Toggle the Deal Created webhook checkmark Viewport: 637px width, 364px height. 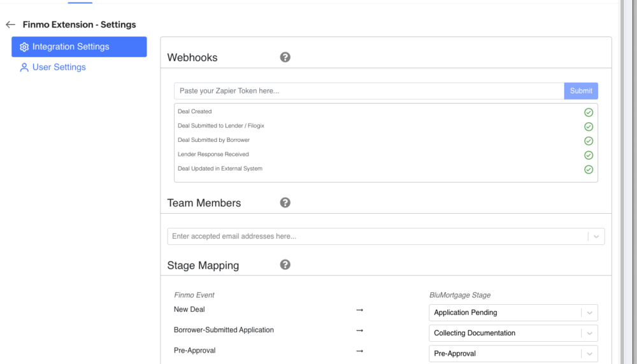(x=589, y=112)
